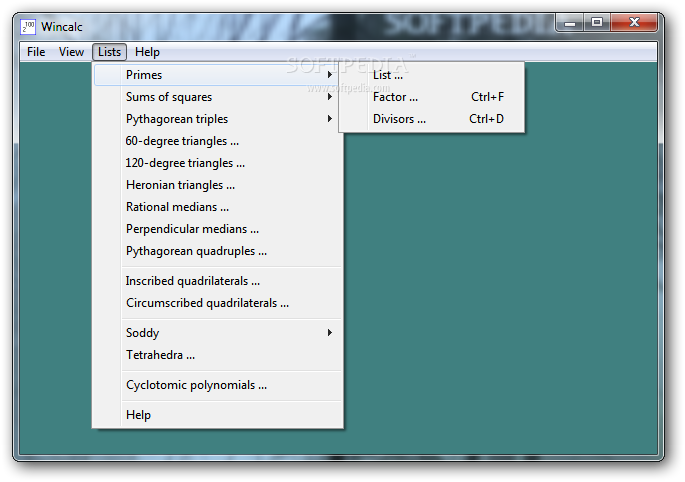Viewport: 685px width, 482px height.
Task: Choose Factor in Primes submenu
Action: click(x=432, y=97)
